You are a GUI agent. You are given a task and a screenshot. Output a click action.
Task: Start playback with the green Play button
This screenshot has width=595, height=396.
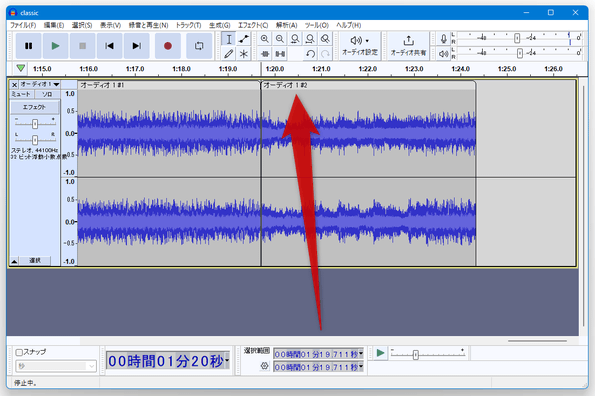tap(55, 46)
